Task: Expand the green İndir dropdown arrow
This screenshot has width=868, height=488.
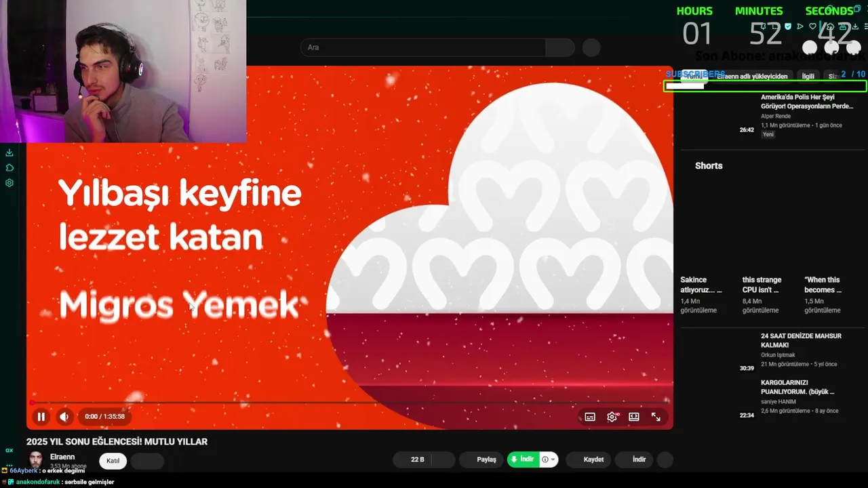Action: click(553, 460)
